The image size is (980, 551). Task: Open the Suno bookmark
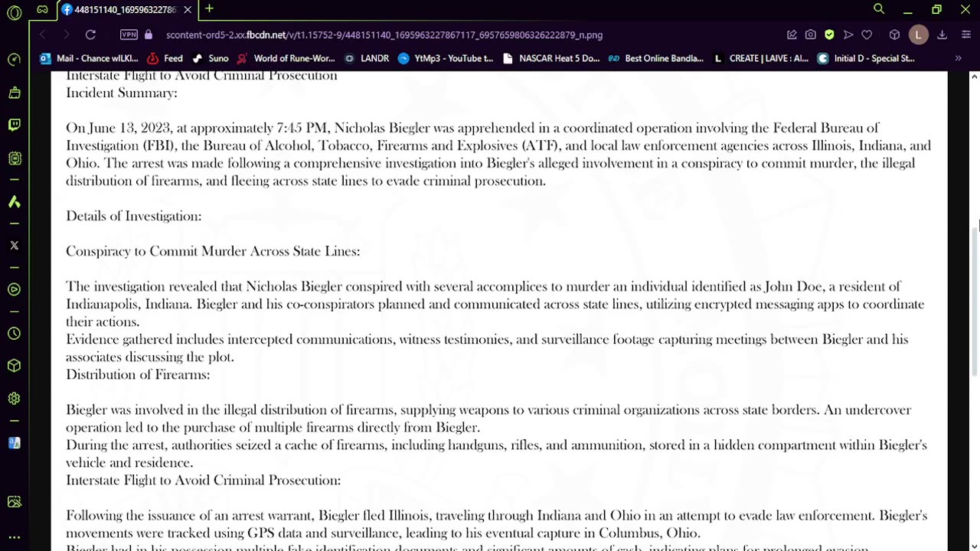(210, 58)
